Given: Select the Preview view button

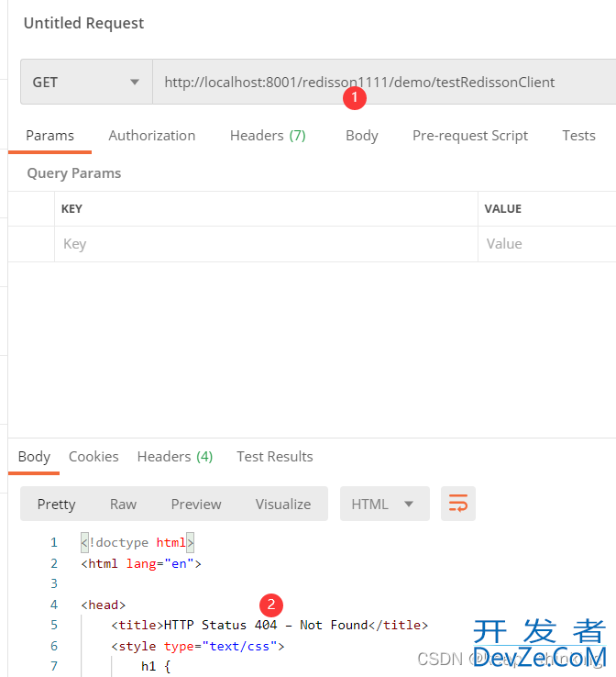Looking at the screenshot, I should pyautogui.click(x=196, y=504).
